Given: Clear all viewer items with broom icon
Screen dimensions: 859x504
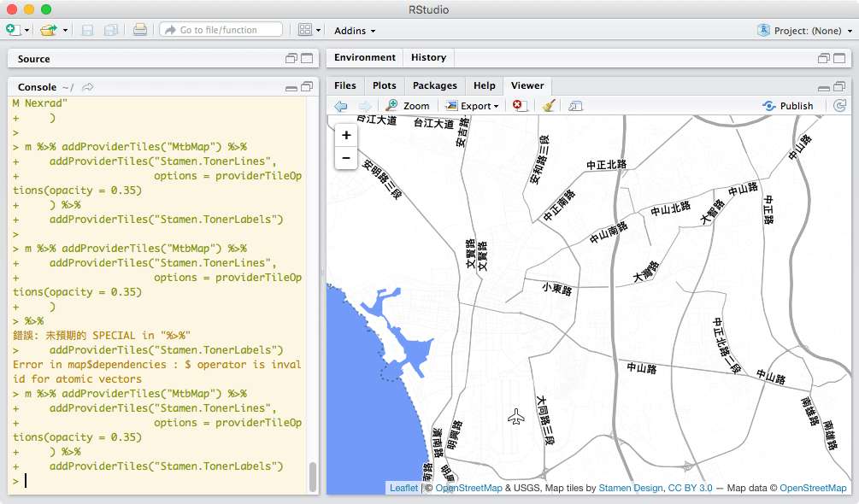Looking at the screenshot, I should [549, 106].
